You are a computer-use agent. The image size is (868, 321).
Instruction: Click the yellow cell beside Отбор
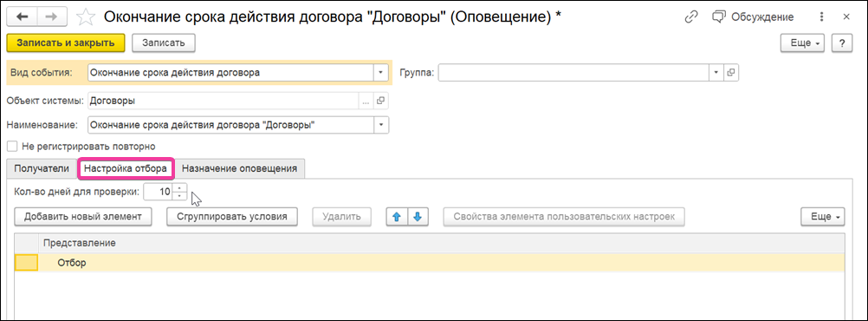point(26,263)
